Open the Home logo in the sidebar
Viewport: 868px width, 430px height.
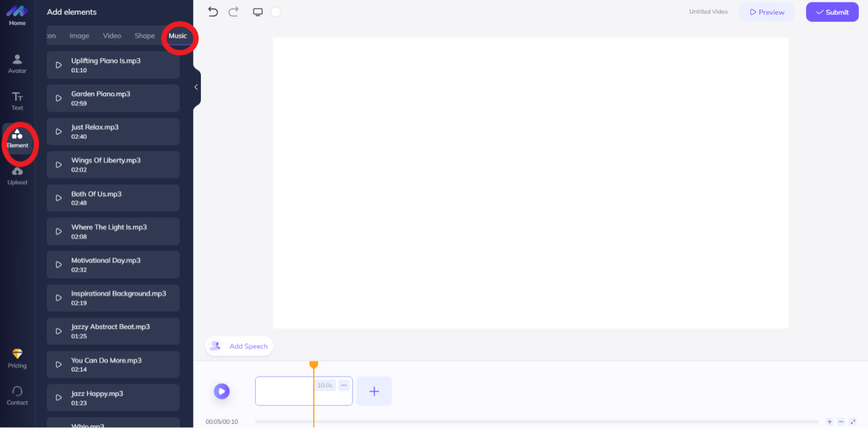coord(17,15)
